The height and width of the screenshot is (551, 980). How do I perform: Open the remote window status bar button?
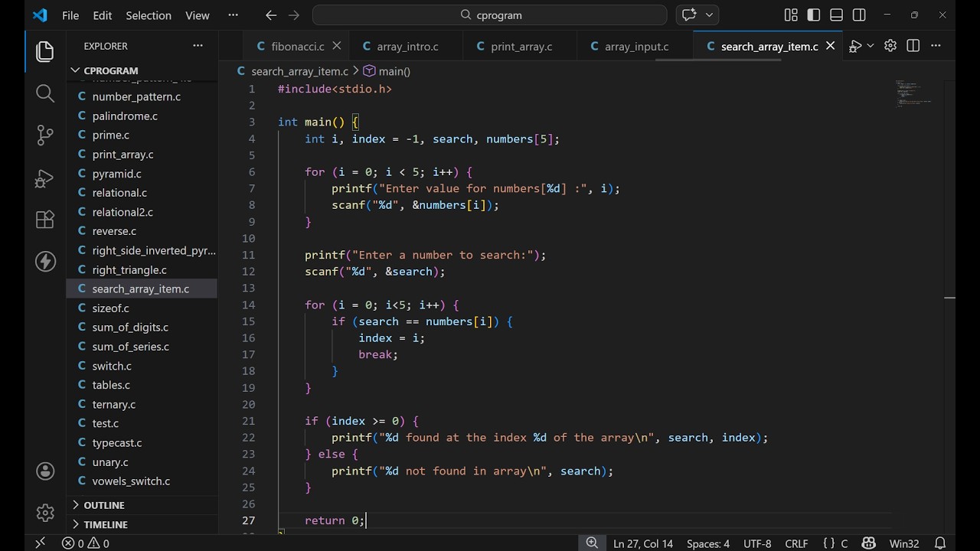pos(40,543)
